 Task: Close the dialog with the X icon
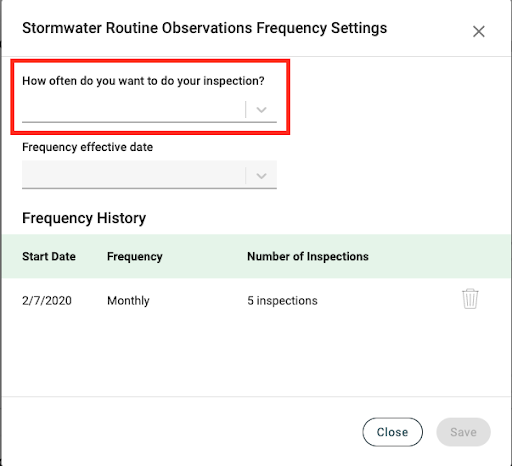[x=479, y=32]
